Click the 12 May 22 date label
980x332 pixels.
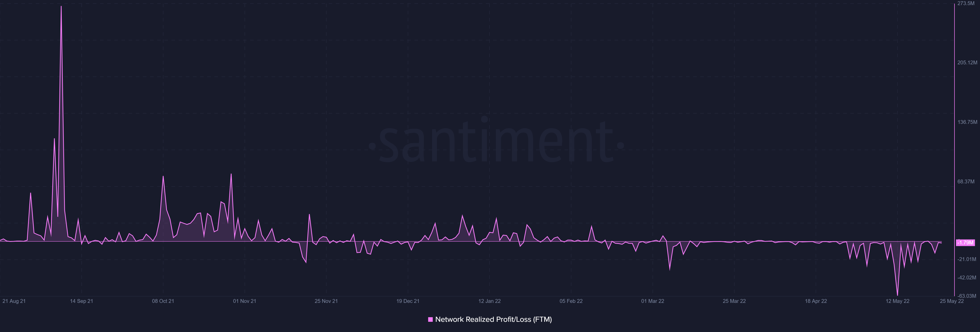click(x=898, y=301)
